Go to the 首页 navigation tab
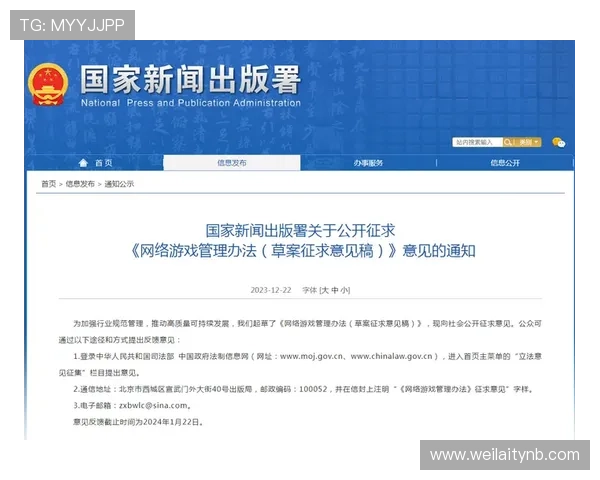Viewport: 600px width, 480px height. click(x=95, y=163)
